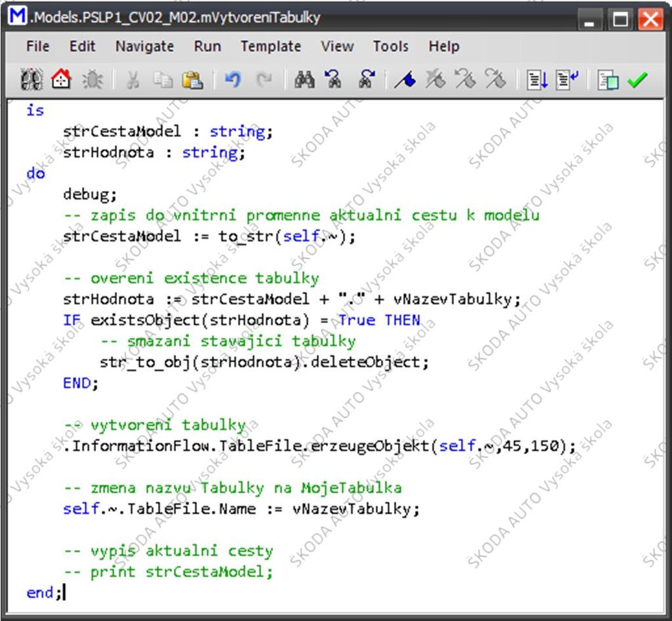
Task: Click the comment "smazani stavajici tabulky"
Action: (228, 341)
